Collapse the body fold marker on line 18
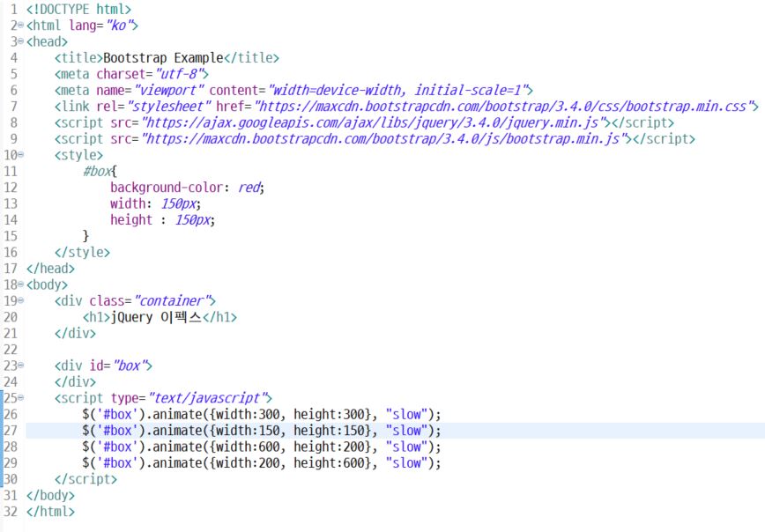Viewport: 765px width, 532px height. (x=21, y=284)
